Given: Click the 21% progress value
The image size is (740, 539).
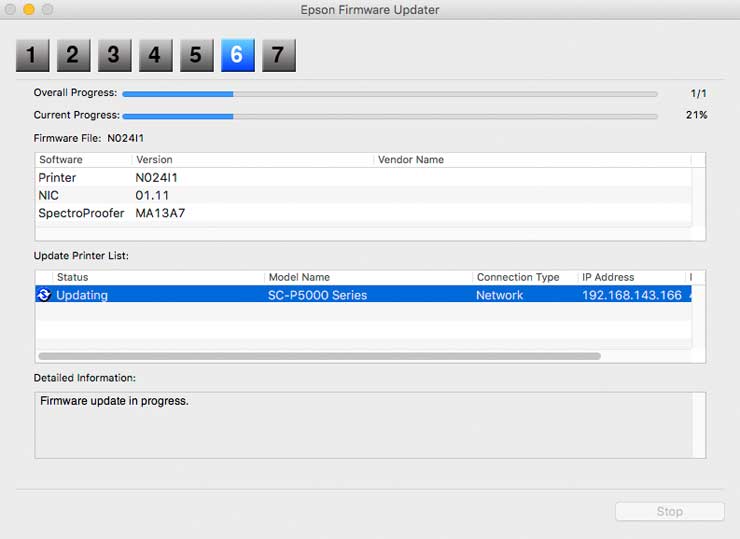Looking at the screenshot, I should pyautogui.click(x=696, y=115).
